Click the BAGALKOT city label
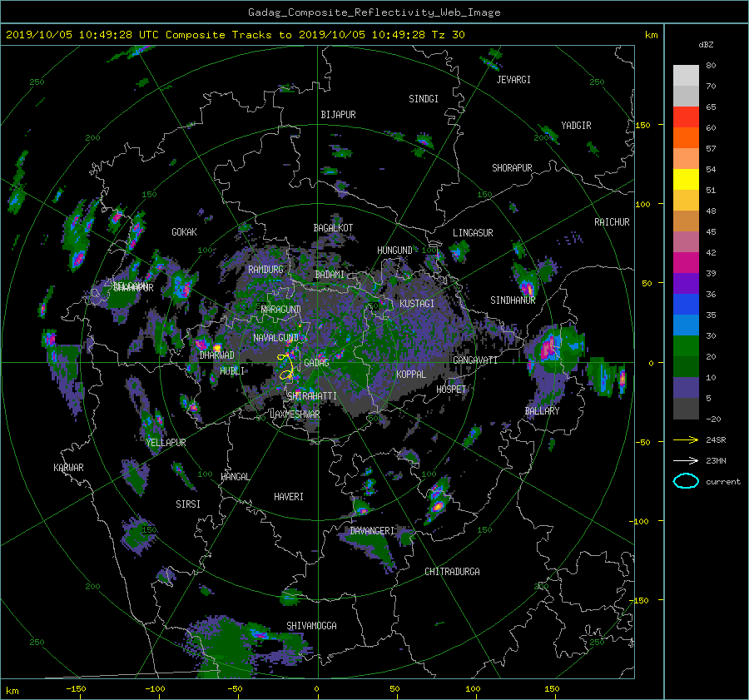Viewport: 749px width, 700px height. [x=333, y=228]
